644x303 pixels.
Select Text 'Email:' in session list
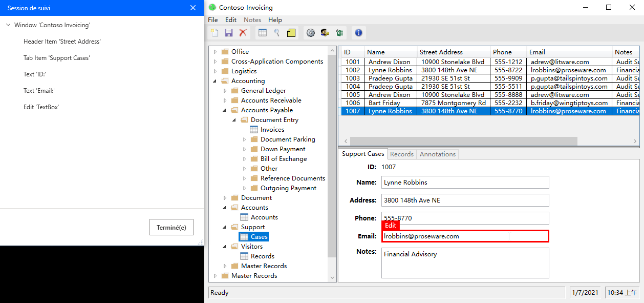point(39,91)
